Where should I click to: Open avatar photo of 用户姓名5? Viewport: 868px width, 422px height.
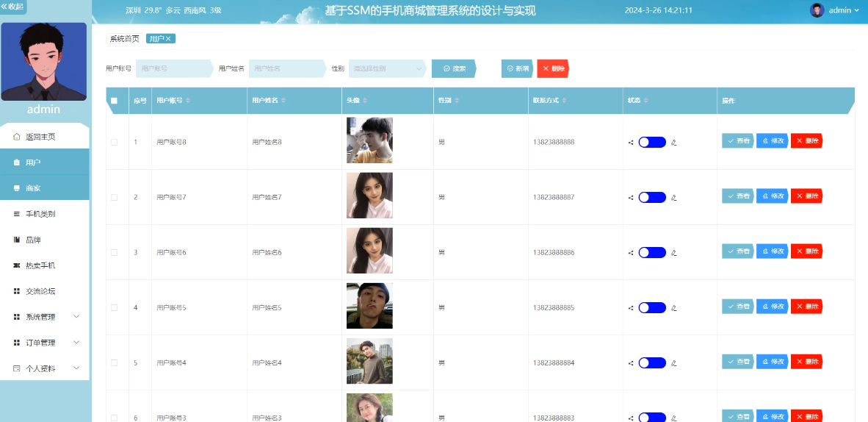pos(369,306)
